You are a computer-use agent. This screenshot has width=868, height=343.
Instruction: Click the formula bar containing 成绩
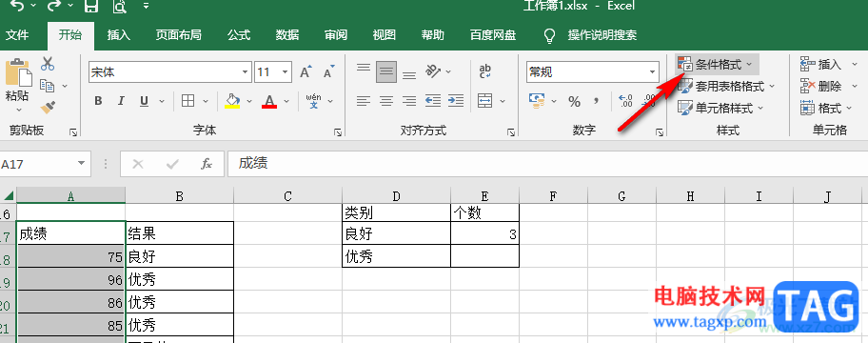tap(547, 164)
